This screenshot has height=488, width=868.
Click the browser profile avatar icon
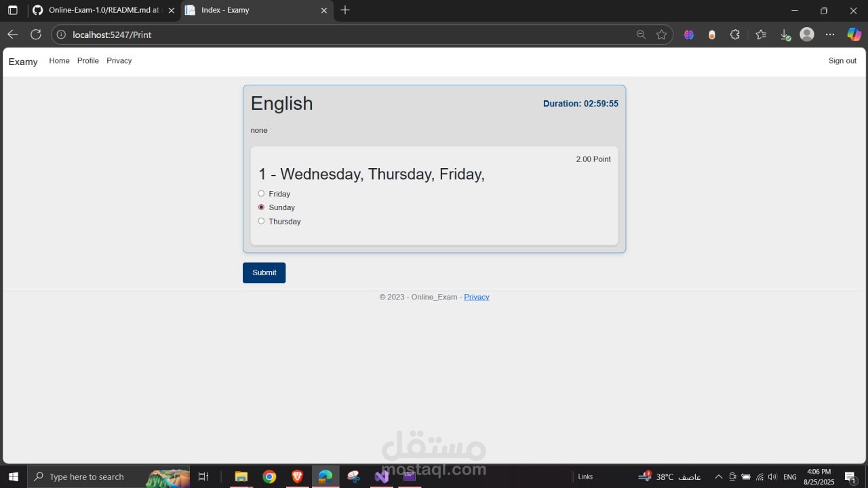807,34
